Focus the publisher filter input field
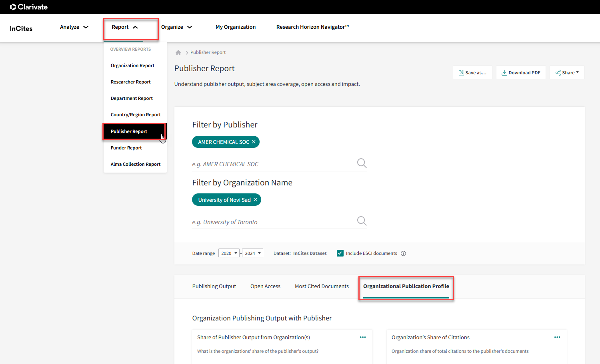Image resolution: width=600 pixels, height=364 pixels. pos(273,164)
